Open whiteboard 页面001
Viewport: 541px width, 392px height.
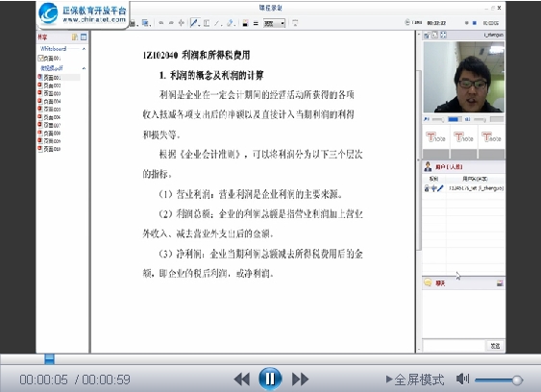pos(49,59)
